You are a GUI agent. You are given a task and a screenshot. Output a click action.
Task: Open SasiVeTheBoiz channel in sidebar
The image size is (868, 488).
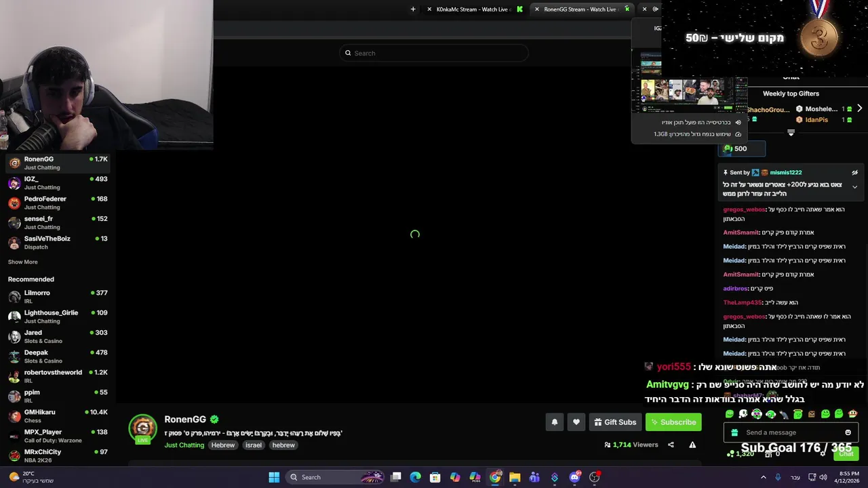(x=58, y=243)
